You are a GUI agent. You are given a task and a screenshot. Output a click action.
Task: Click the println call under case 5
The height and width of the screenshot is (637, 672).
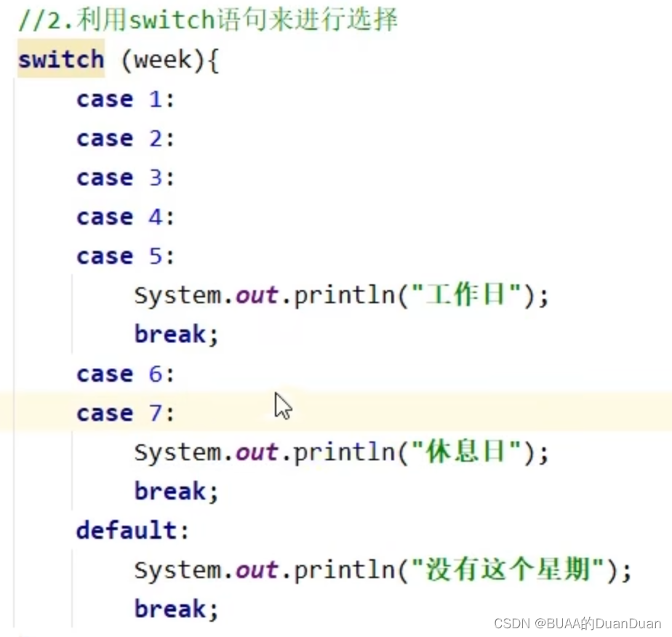point(342,295)
